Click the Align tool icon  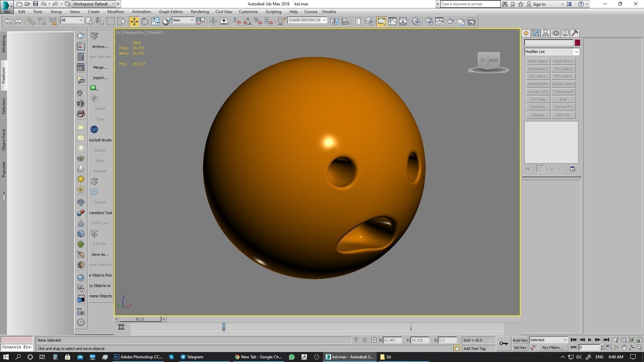(345, 21)
